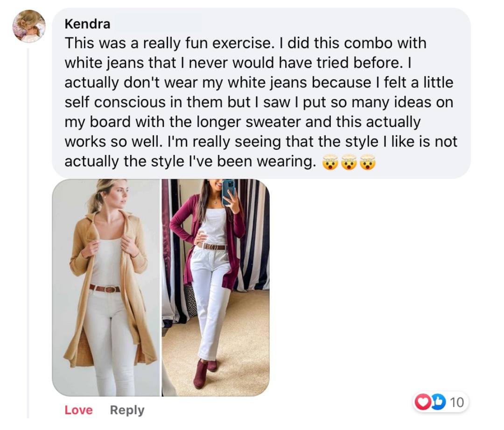Click Reply below the comment
504x430 pixels.
(127, 410)
